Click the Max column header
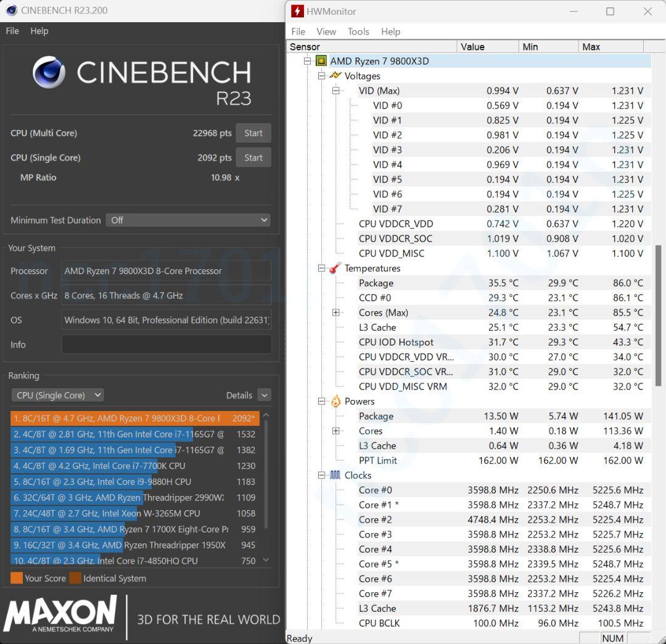Screen dimensions: 666x644 [x=610, y=47]
